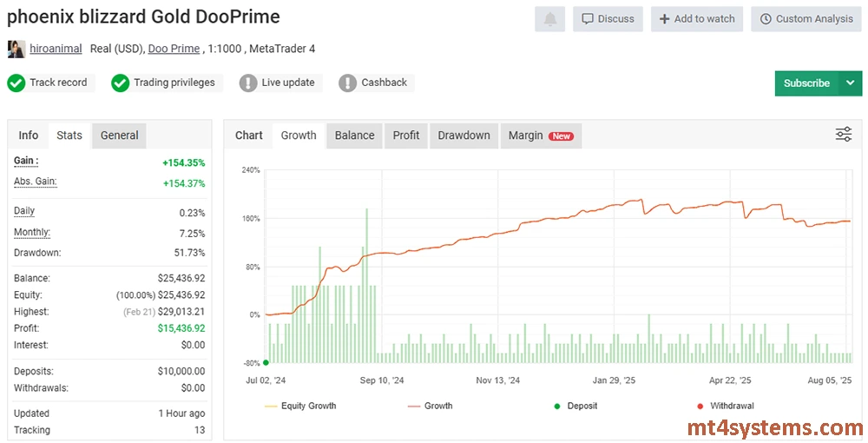The height and width of the screenshot is (443, 868).
Task: Expand the Subscribe dropdown arrow
Action: click(x=849, y=83)
